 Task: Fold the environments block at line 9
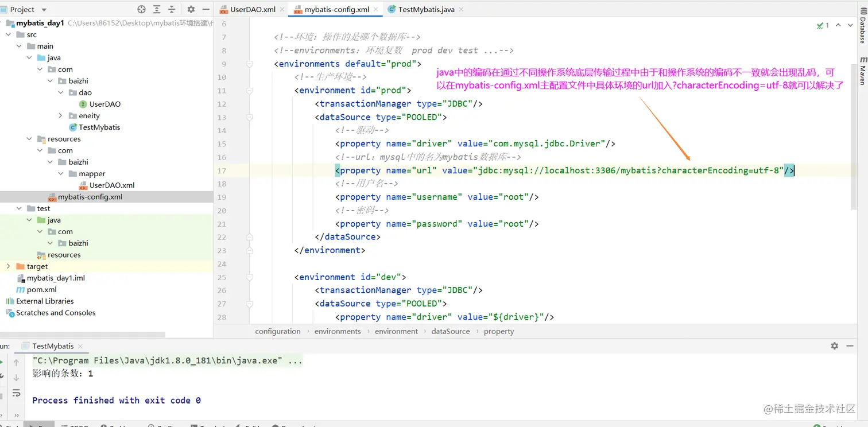250,64
